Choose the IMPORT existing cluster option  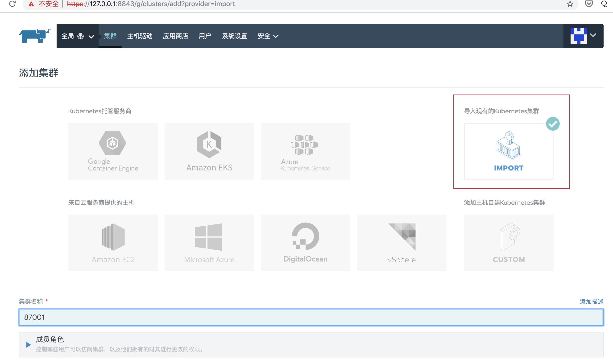(x=509, y=151)
